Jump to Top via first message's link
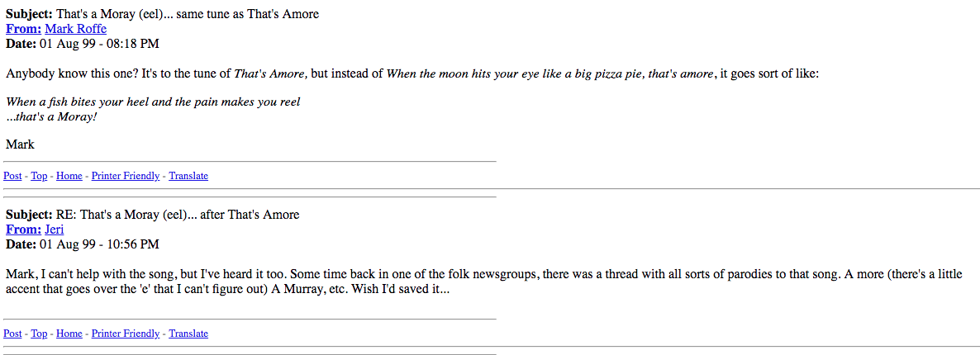This screenshot has width=980, height=355. [39, 176]
